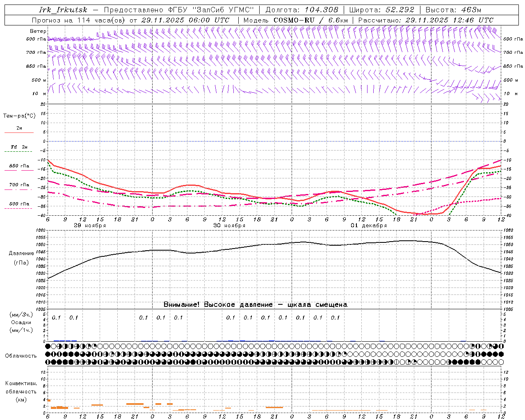This screenshot has width=525, height=420.
Task: Select the 30 ноября date label
Action: coord(229,226)
